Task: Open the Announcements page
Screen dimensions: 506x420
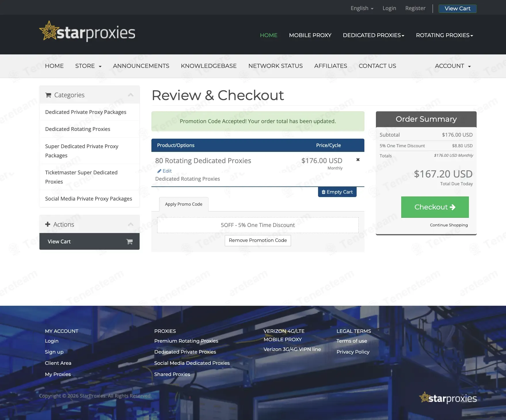Action: click(141, 66)
